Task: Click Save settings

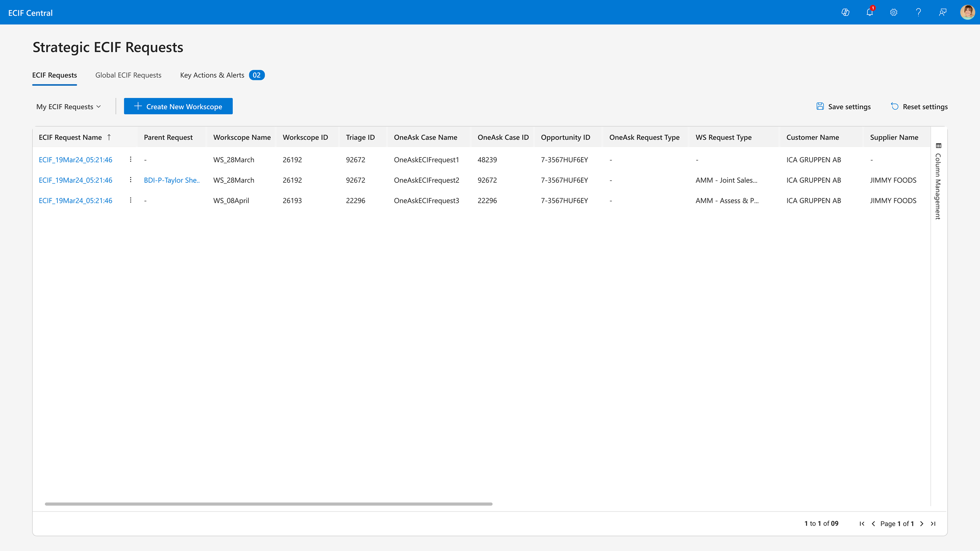Action: 844,106
